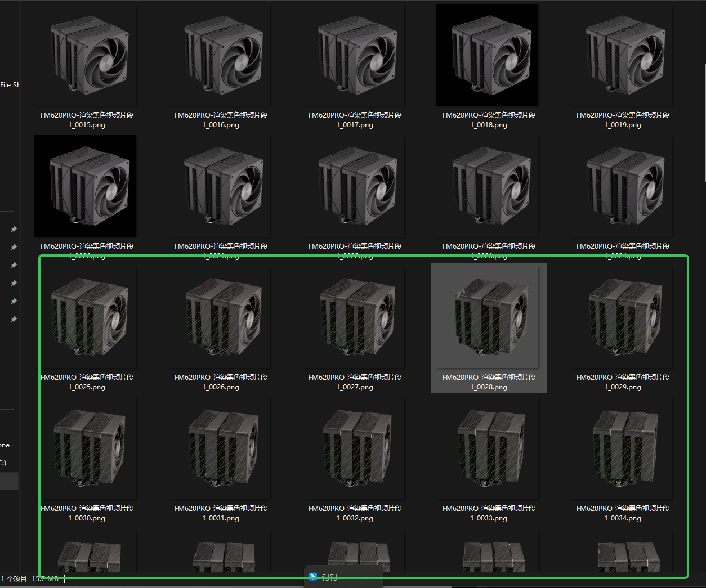Viewport: 706px width, 588px height.
Task: Select the 1_0027.png wireframe thumbnail
Action: click(353, 317)
